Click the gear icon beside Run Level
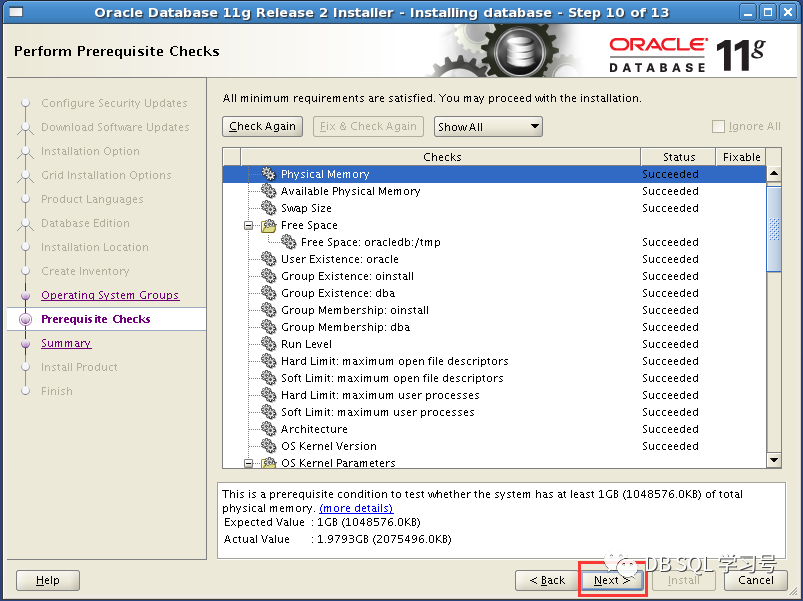 (268, 344)
